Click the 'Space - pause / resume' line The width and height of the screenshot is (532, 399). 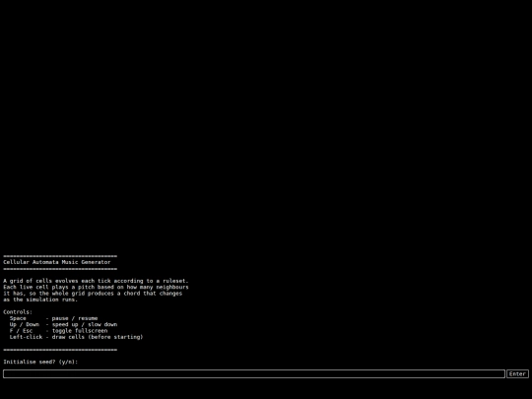coord(53,318)
